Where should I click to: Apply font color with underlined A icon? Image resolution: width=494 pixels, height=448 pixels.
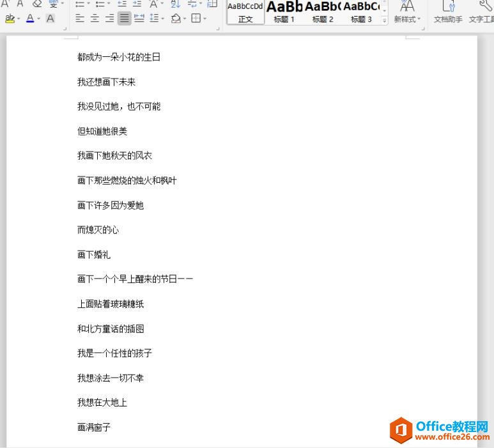[30, 19]
